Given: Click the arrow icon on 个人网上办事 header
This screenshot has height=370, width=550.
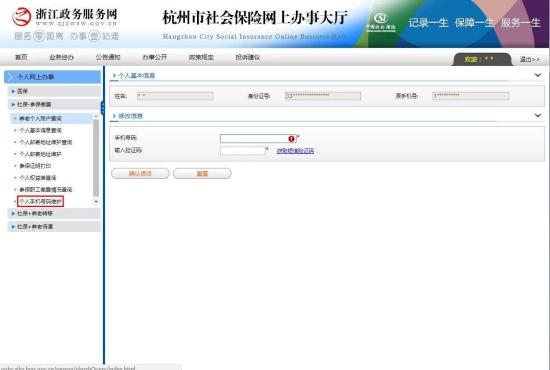Looking at the screenshot, I should [10, 77].
